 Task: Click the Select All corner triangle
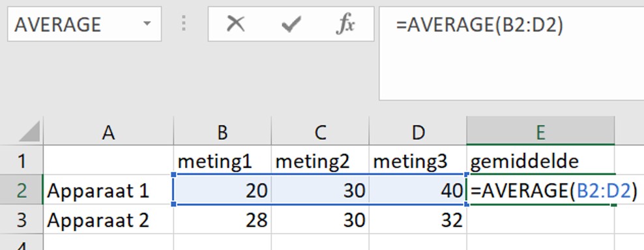[29, 132]
